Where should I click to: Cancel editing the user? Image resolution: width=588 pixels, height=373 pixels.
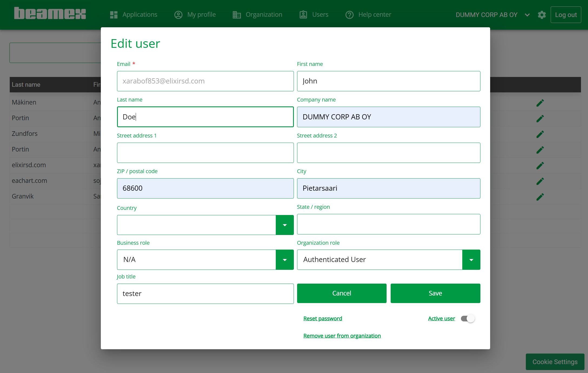342,293
